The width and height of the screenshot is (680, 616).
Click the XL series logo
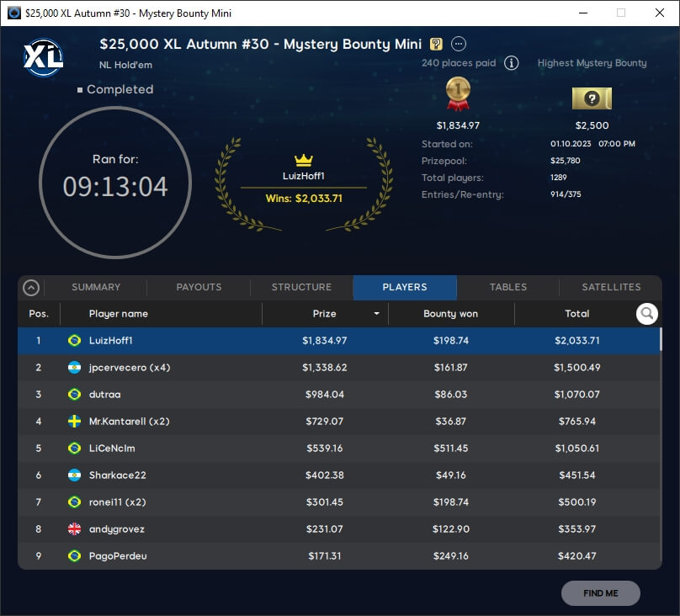click(43, 57)
